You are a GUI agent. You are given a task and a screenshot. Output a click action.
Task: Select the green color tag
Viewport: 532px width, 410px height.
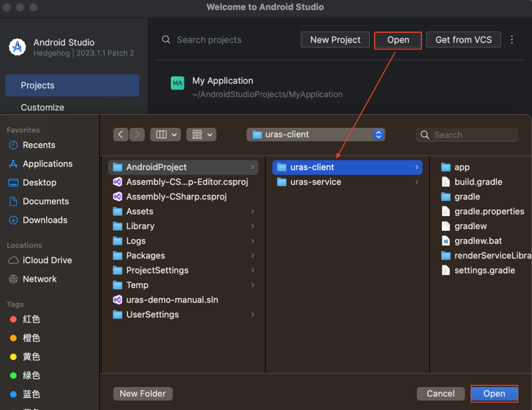tap(31, 376)
